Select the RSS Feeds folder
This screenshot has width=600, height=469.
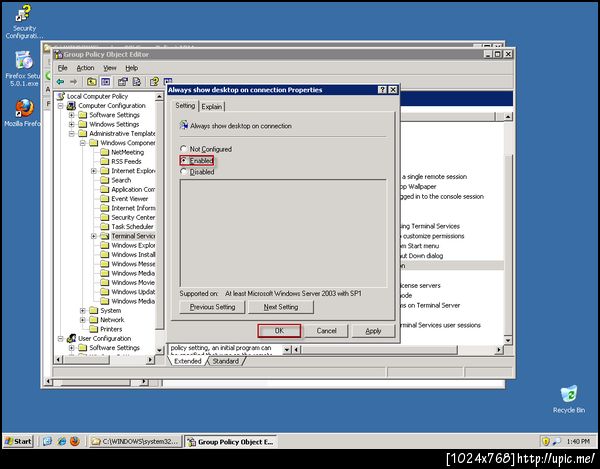pos(126,161)
